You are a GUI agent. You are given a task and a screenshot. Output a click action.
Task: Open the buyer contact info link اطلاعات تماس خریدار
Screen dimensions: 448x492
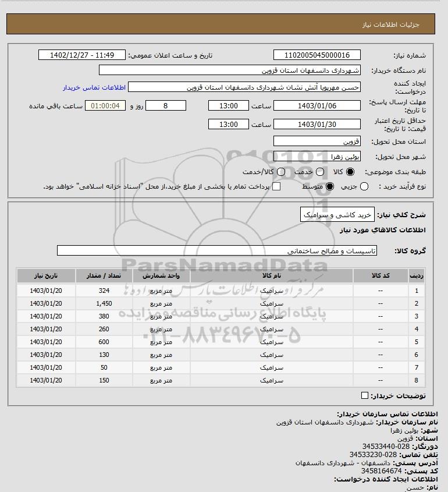click(x=94, y=87)
